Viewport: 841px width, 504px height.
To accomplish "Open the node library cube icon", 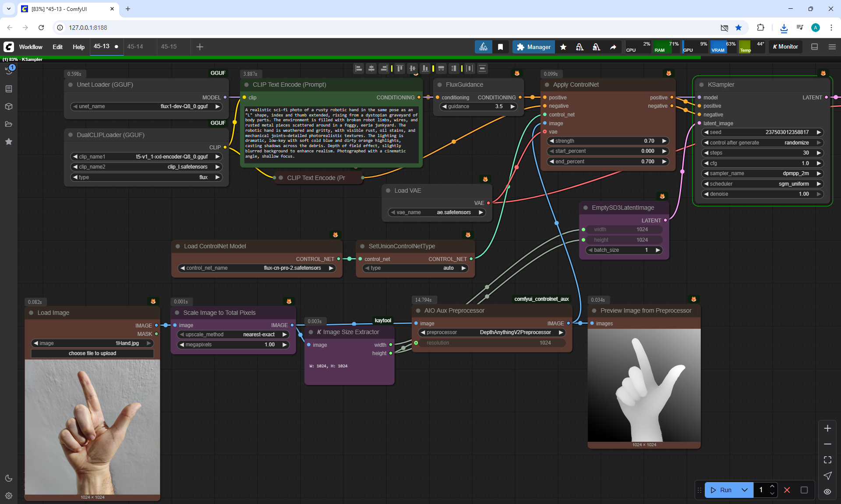I will 9,106.
